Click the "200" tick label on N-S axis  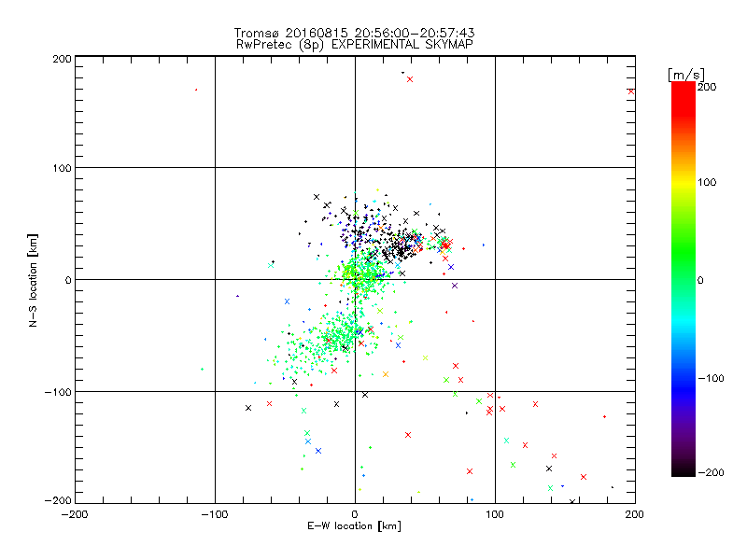pyautogui.click(x=62, y=59)
